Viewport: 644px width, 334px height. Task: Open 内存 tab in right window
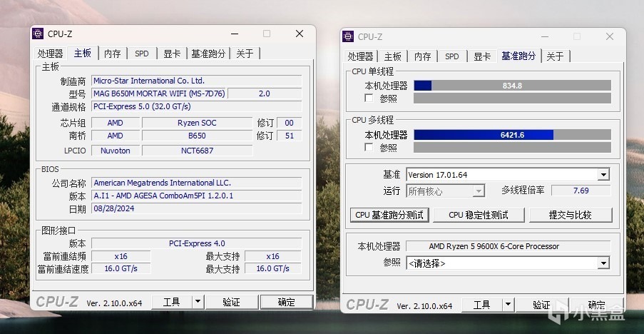click(422, 56)
